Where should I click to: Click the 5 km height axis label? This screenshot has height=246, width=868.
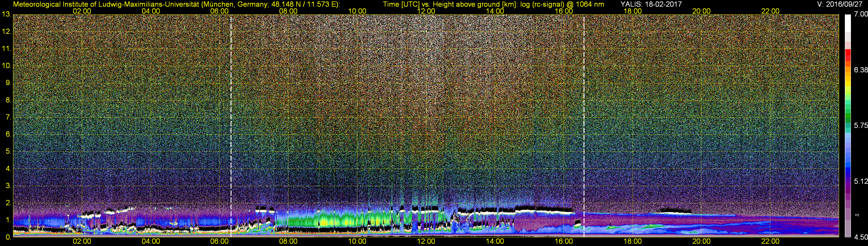point(8,151)
